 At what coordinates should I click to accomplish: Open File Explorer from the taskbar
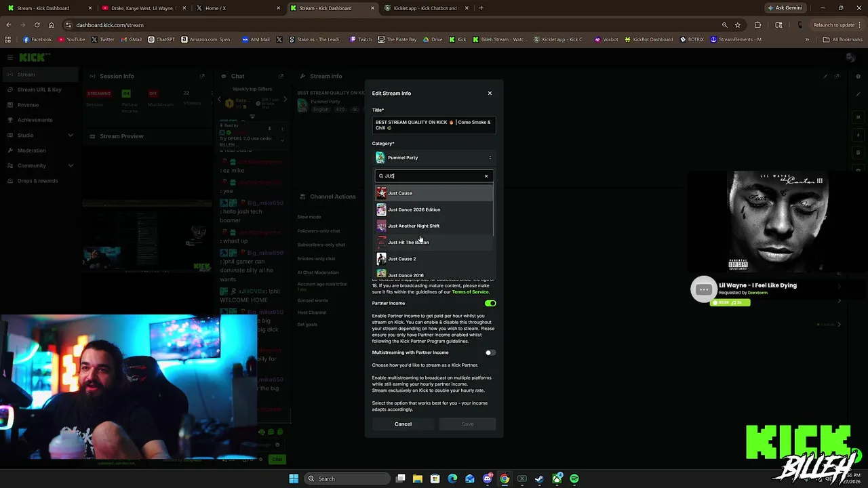click(418, 479)
